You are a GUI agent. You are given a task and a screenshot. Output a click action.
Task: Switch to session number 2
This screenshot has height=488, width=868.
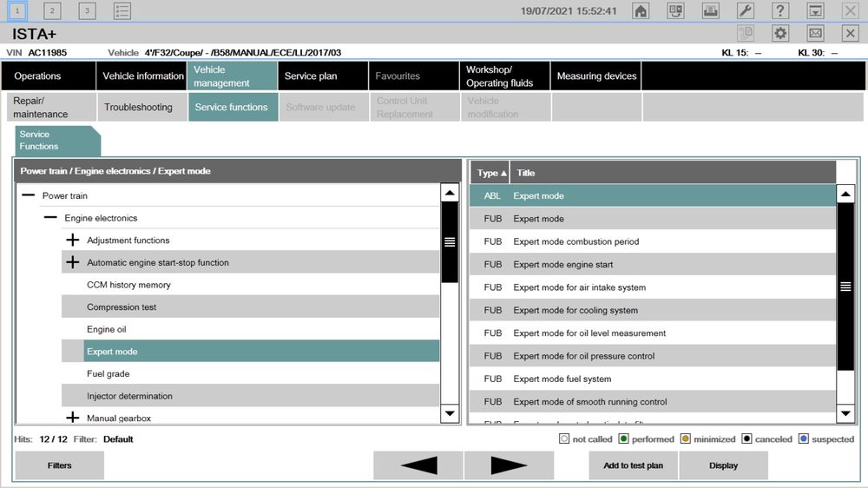[52, 11]
